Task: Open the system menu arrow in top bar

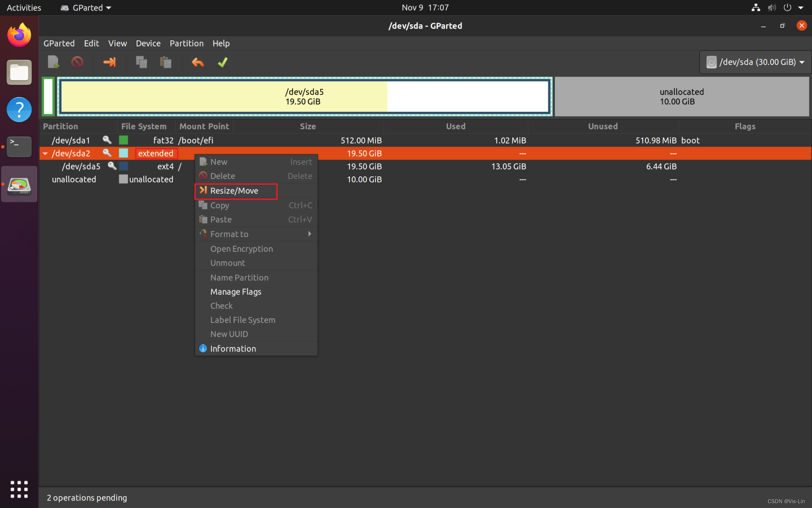Action: [x=801, y=7]
